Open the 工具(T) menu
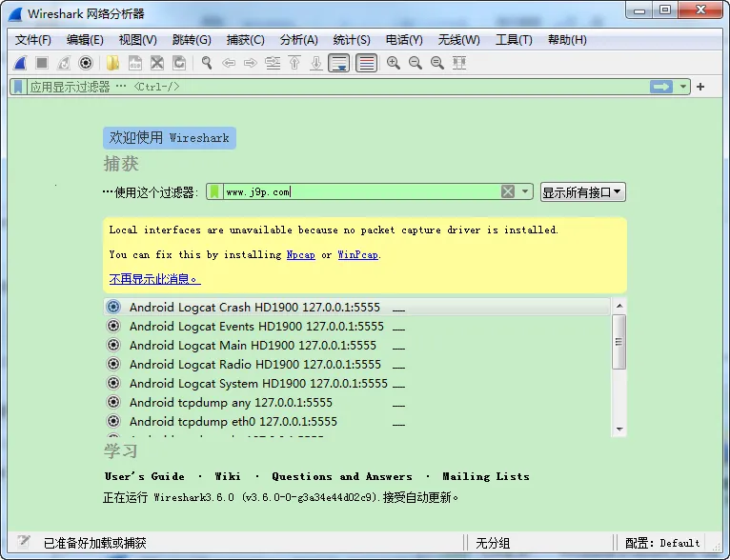730x560 pixels. (x=514, y=40)
